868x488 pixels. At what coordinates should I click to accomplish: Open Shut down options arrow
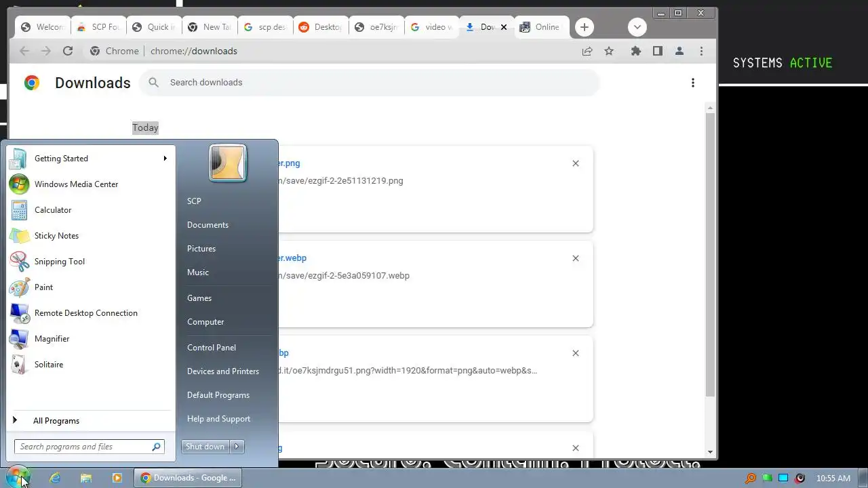[x=237, y=447]
